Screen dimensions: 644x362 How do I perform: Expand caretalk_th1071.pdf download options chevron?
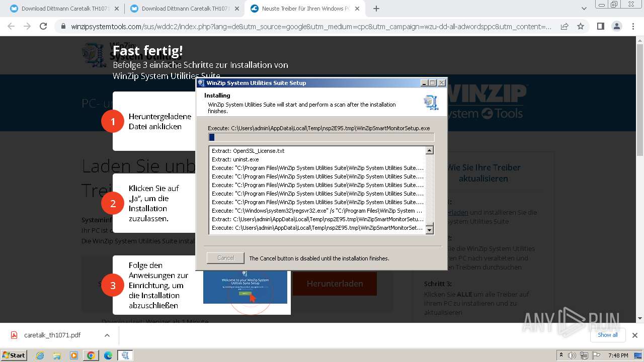pyautogui.click(x=107, y=335)
